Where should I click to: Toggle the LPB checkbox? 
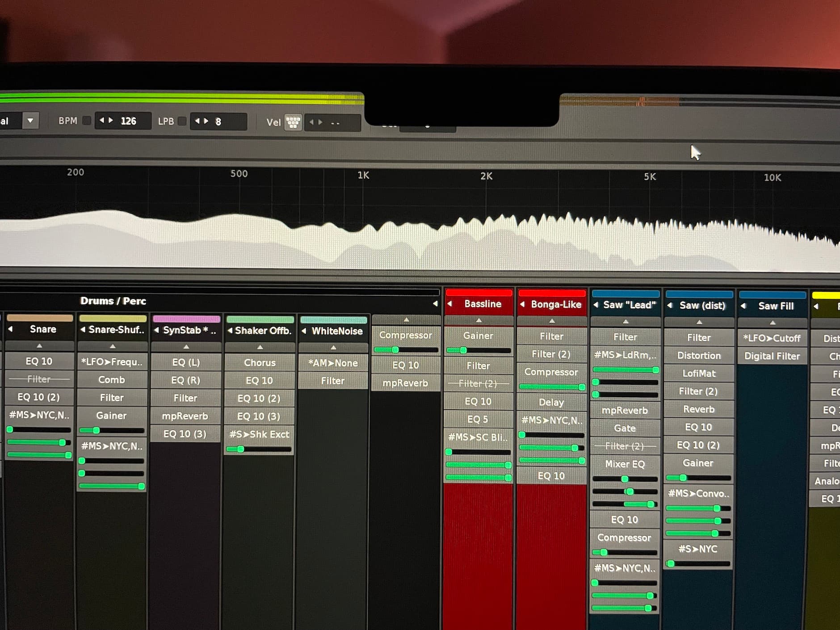[x=182, y=121]
